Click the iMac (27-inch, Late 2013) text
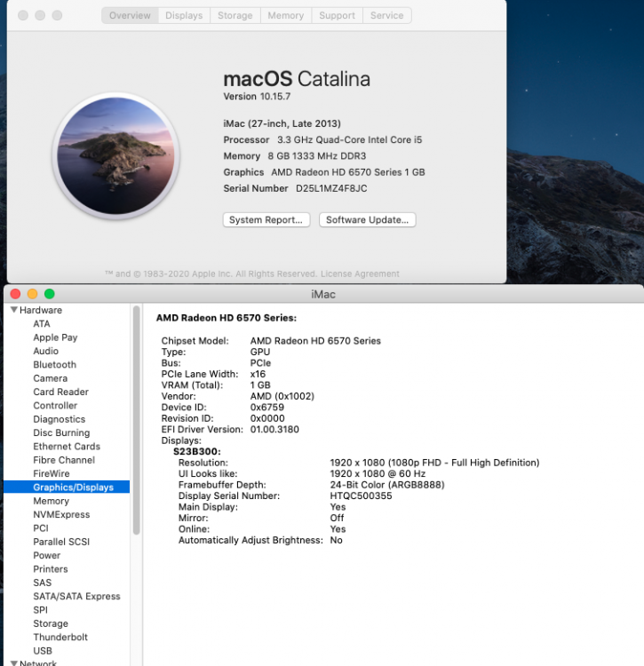 point(282,123)
